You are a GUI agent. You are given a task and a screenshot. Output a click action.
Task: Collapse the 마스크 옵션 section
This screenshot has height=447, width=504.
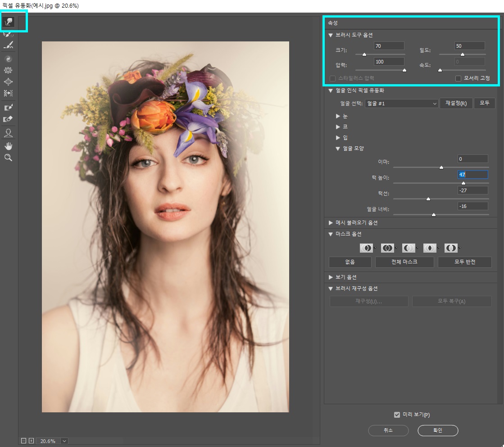pyautogui.click(x=331, y=234)
